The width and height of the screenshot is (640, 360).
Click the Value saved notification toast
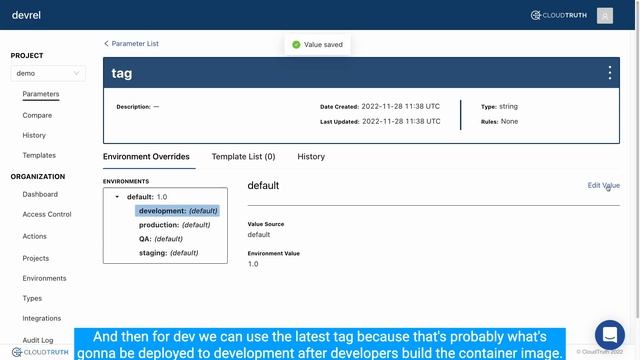pos(318,44)
